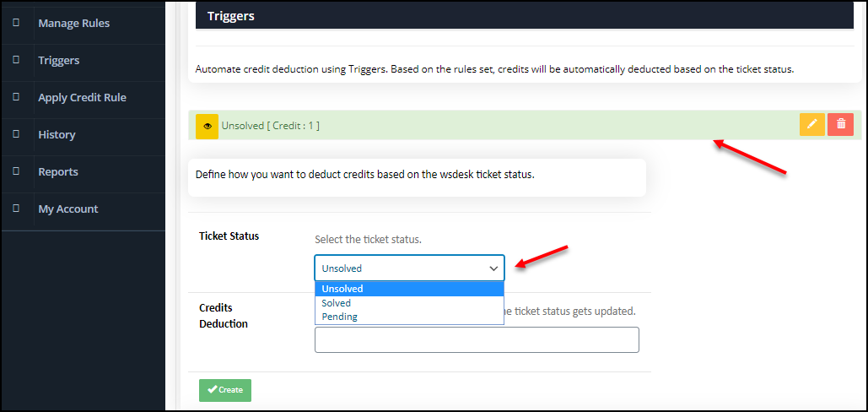The image size is (868, 412).
Task: Open the Reports menu item
Action: point(58,171)
